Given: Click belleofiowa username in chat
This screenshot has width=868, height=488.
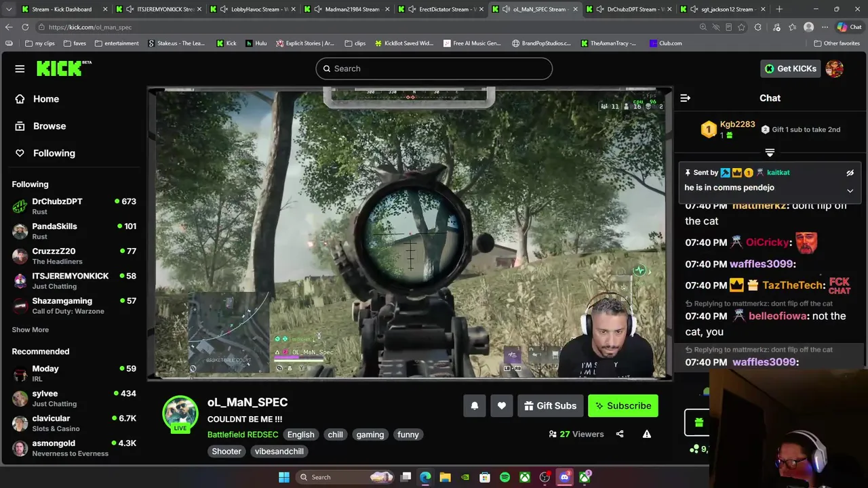Looking at the screenshot, I should [778, 316].
